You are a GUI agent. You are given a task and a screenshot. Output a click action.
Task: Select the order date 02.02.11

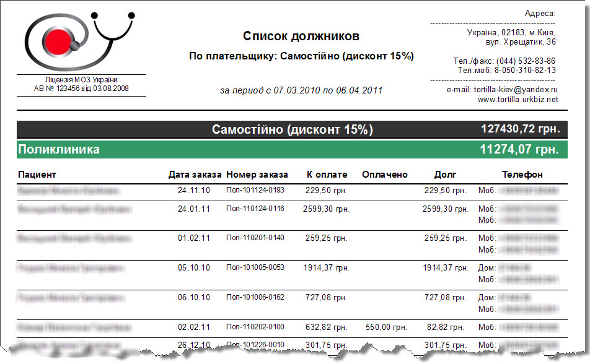194,327
